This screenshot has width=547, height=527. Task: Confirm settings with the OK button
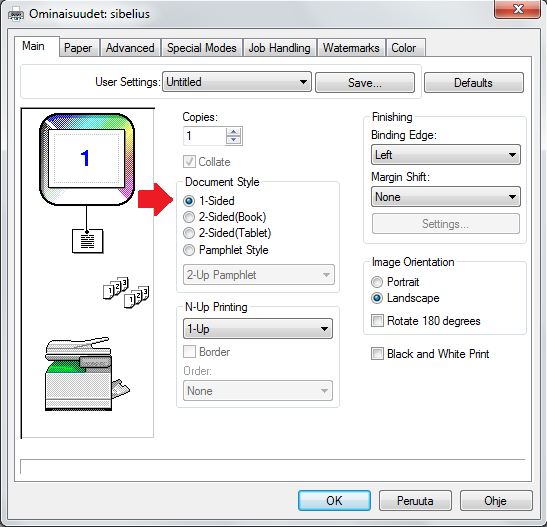pyautogui.click(x=334, y=500)
